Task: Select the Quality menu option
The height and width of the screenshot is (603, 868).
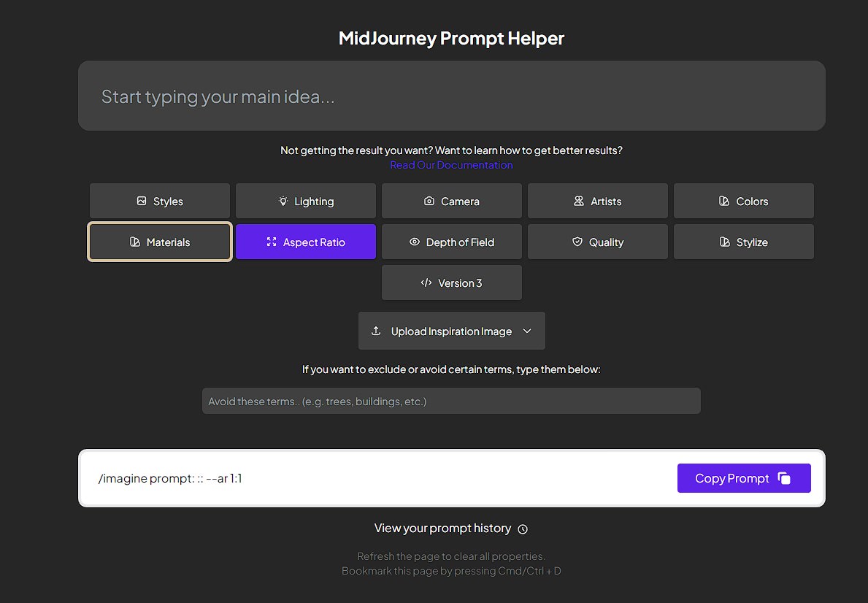Action: click(x=597, y=242)
